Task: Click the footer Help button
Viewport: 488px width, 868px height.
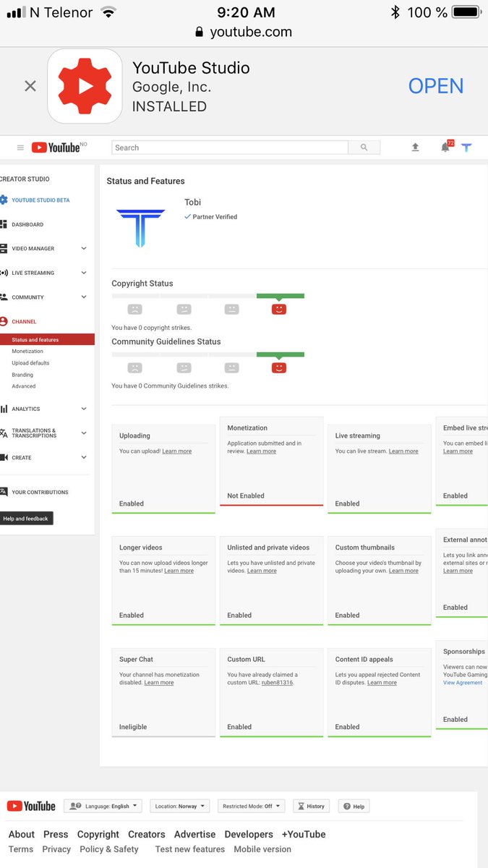Action: (354, 806)
